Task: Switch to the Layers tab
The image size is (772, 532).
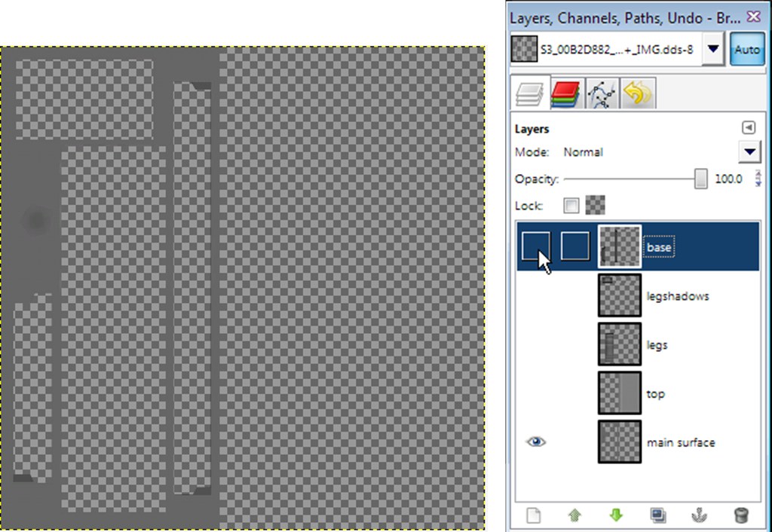Action: pos(529,93)
